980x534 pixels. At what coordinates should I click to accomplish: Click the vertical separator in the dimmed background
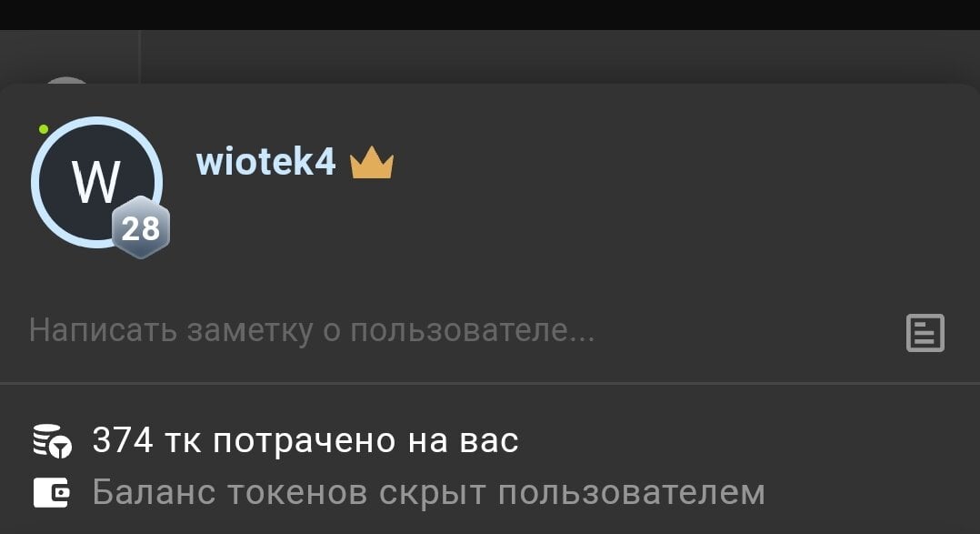click(140, 56)
